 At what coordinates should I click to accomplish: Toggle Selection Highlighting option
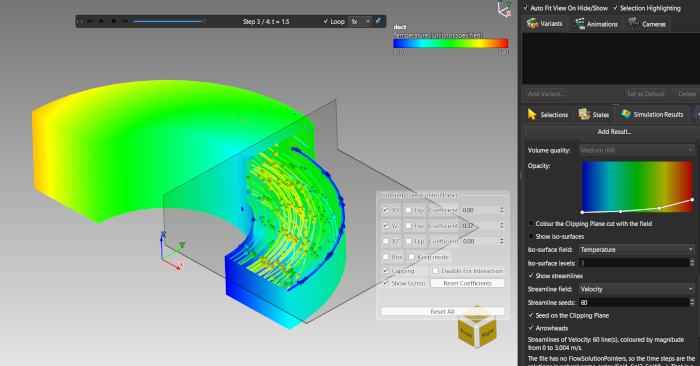tap(615, 8)
